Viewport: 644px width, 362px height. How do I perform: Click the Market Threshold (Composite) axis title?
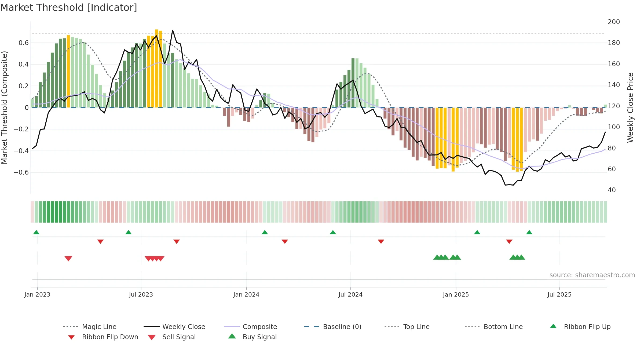coord(4,108)
